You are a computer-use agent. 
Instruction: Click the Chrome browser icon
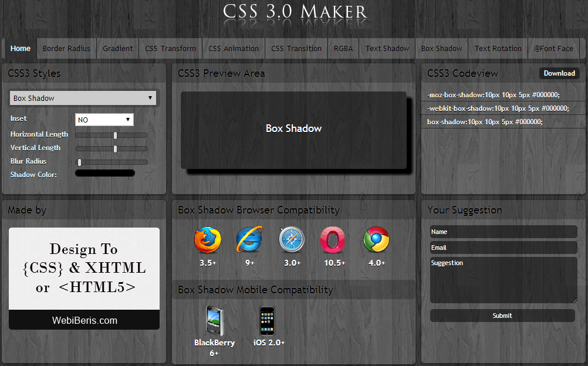[376, 239]
